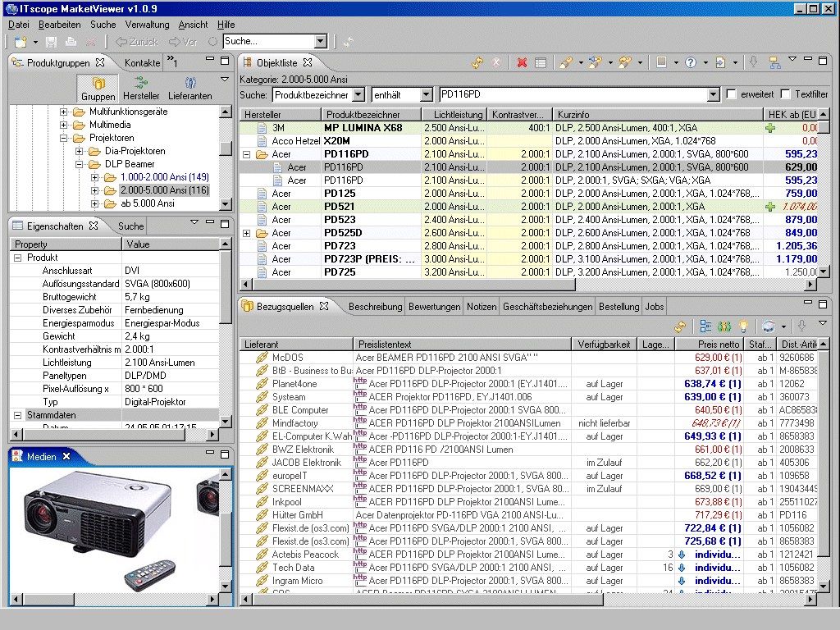Screen dimensions: 840x630
Task: Close the Medien panel with its X
Action: (x=66, y=456)
